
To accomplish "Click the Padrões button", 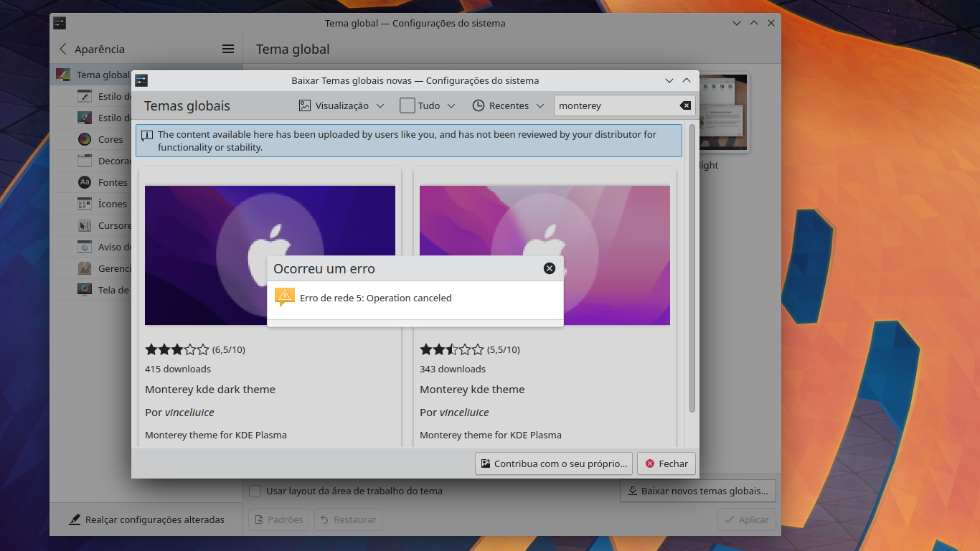I will pos(278,519).
